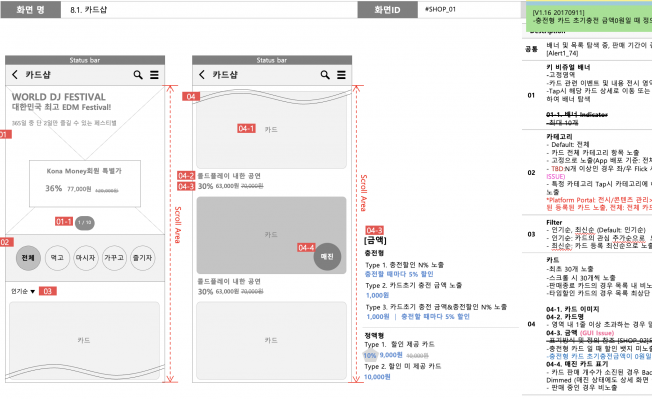Screen dimensions: 652x399
Task: Select the 즐기자 category chip
Action: [142, 258]
